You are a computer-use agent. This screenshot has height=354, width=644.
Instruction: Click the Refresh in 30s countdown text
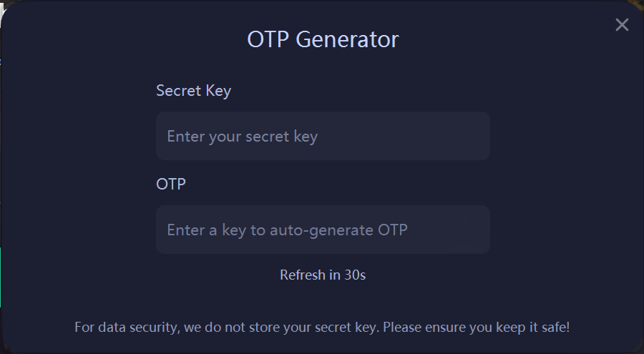click(x=323, y=275)
